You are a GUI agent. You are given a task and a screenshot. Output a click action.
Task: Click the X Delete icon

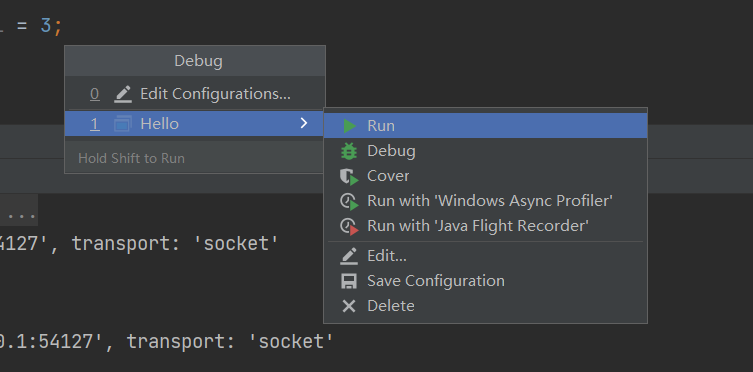click(349, 306)
